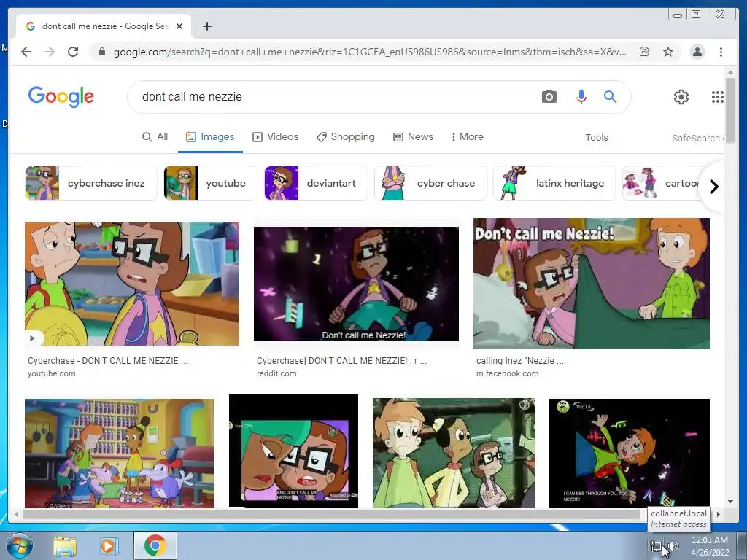Open 'Cyberchase - DON'T CALL ME NEZZIE' link
This screenshot has width=747, height=560.
(x=108, y=361)
